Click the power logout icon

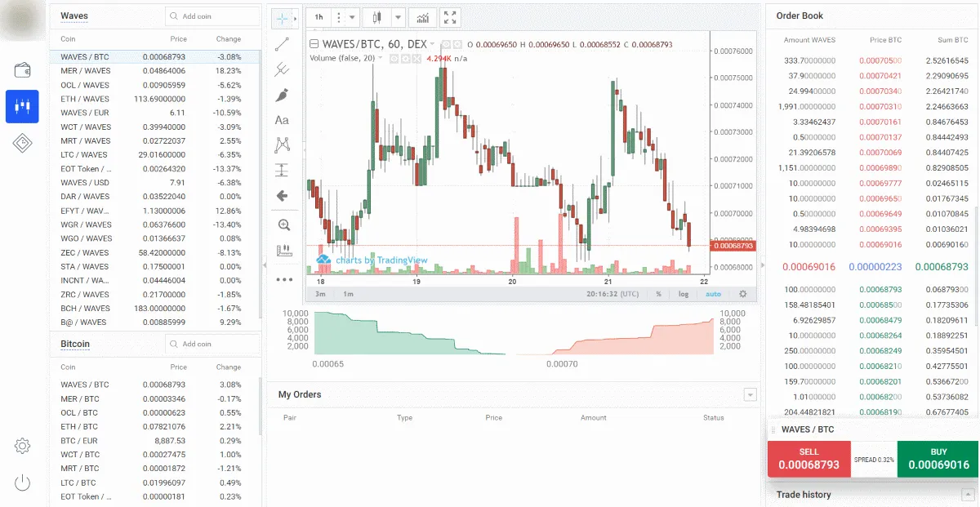pos(22,483)
